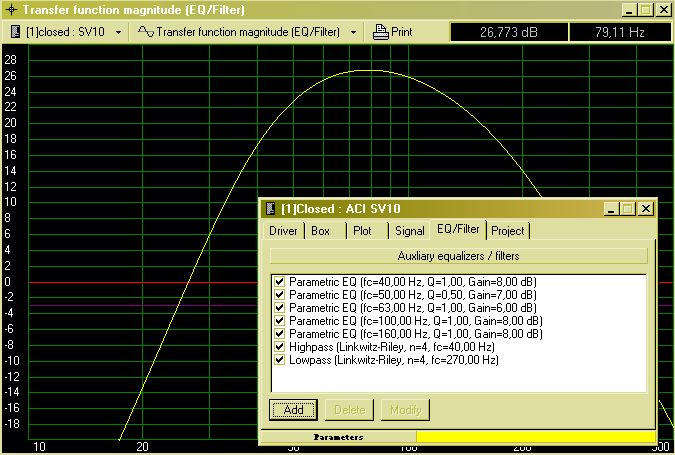Click the speaker icon in ACI SV10 title bar

tap(270, 209)
